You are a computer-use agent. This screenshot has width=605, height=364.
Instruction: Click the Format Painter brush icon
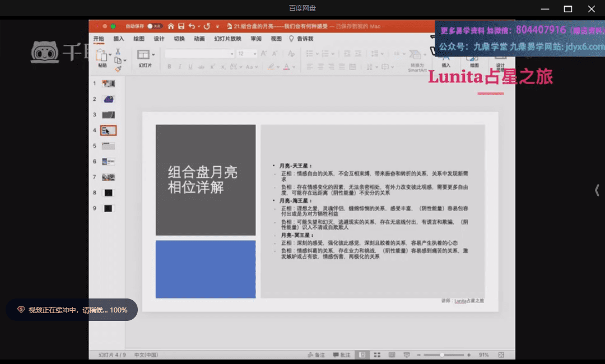coord(118,69)
